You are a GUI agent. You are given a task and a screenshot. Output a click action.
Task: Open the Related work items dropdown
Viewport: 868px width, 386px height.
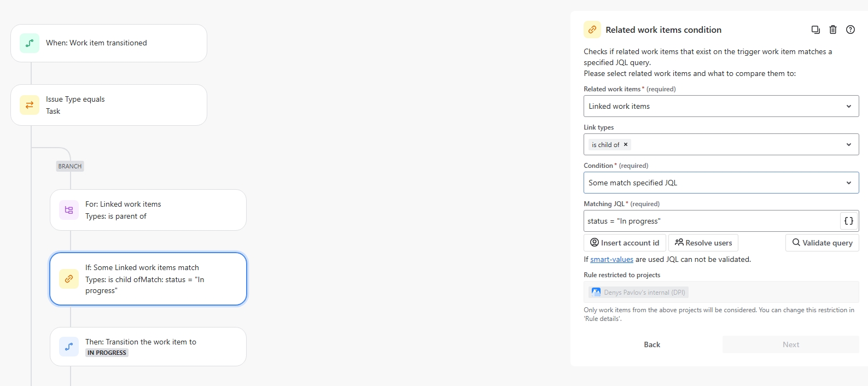(x=721, y=106)
